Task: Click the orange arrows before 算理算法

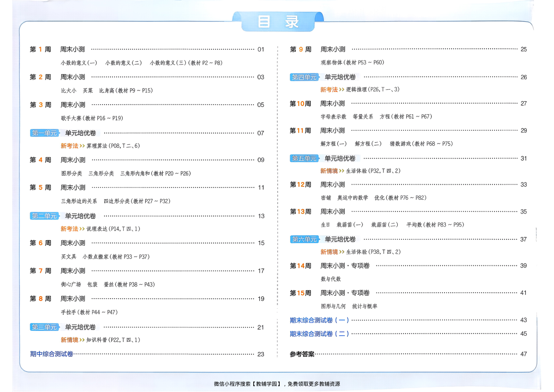Action: (x=82, y=146)
